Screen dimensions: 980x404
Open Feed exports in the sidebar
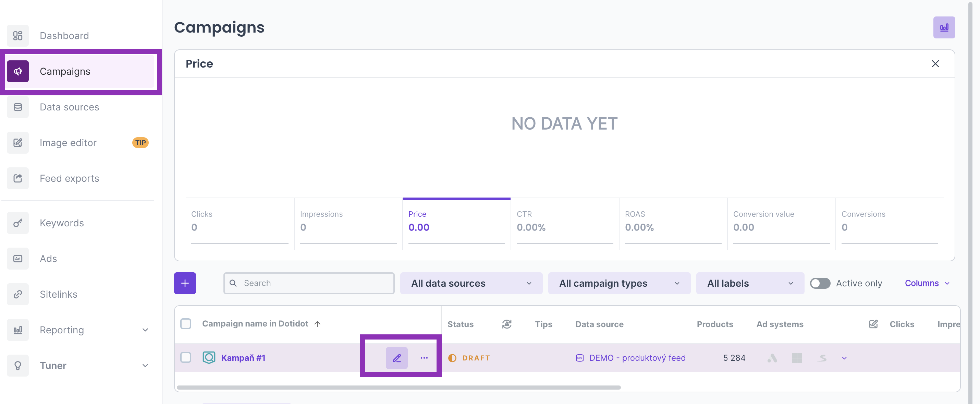69,178
